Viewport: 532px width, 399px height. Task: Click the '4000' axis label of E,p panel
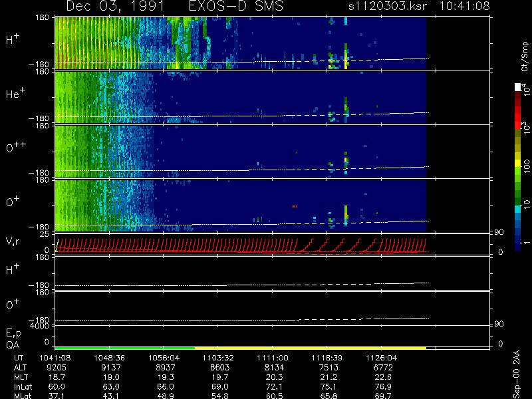click(40, 326)
